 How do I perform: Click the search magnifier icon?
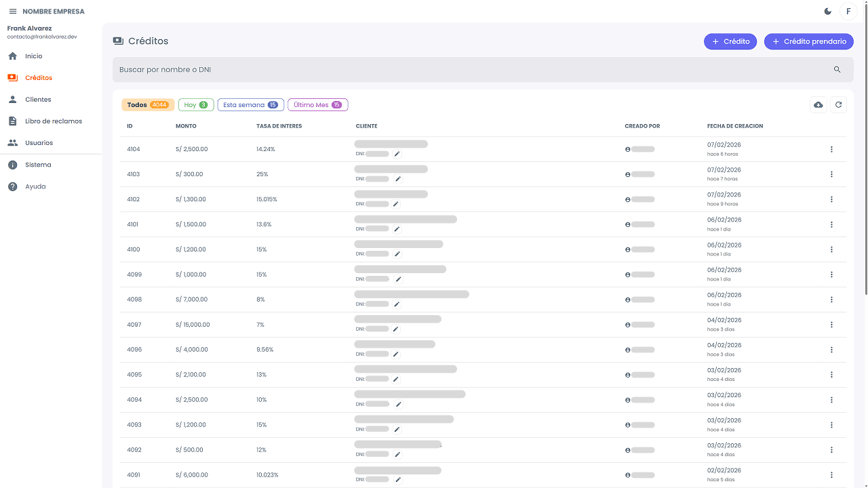tap(837, 70)
